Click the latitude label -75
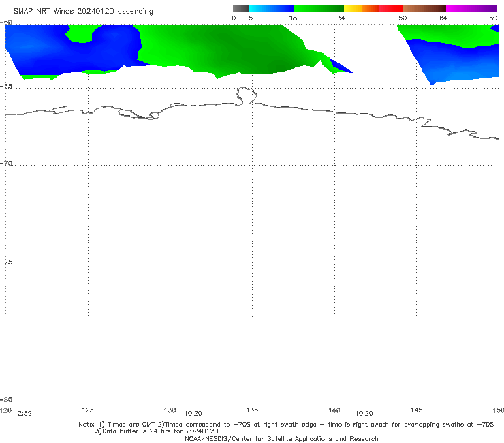 [6, 262]
